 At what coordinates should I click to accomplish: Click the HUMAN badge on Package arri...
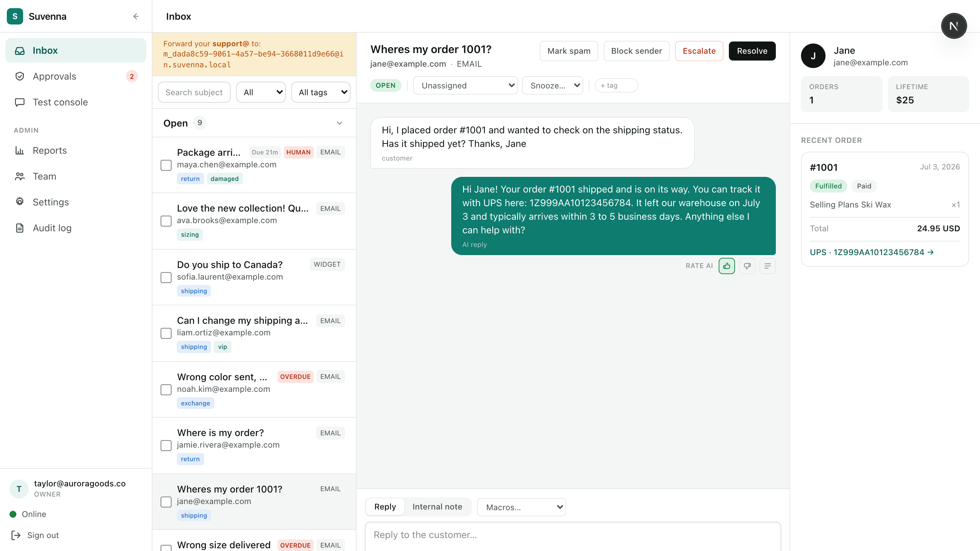pyautogui.click(x=298, y=152)
